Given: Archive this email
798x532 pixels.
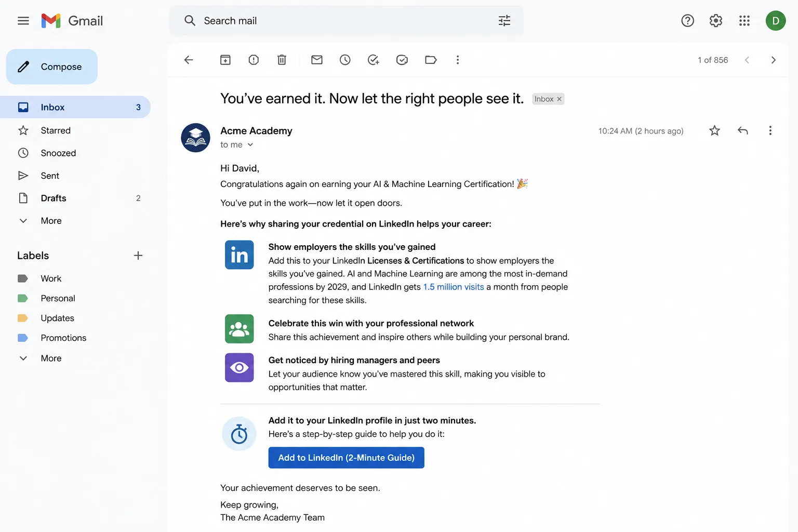Looking at the screenshot, I should coord(225,60).
